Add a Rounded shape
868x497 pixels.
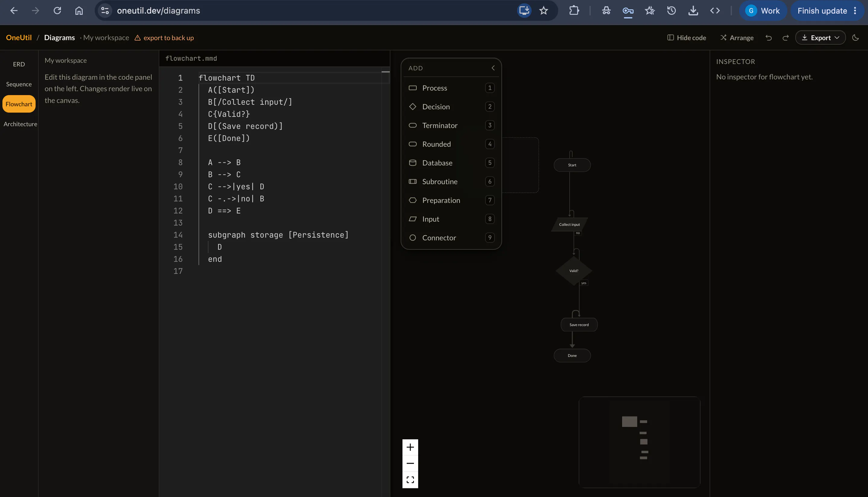click(x=451, y=144)
